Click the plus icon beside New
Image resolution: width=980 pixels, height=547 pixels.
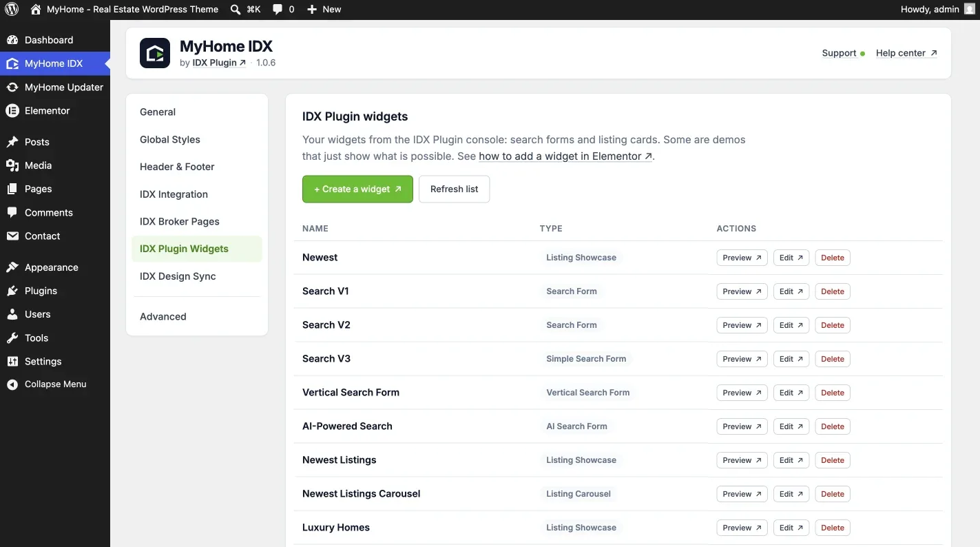pyautogui.click(x=312, y=9)
